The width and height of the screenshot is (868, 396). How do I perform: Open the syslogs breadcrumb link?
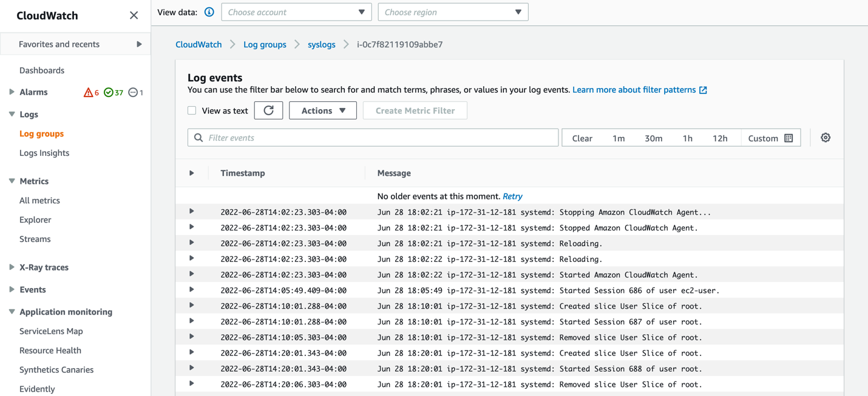[322, 44]
